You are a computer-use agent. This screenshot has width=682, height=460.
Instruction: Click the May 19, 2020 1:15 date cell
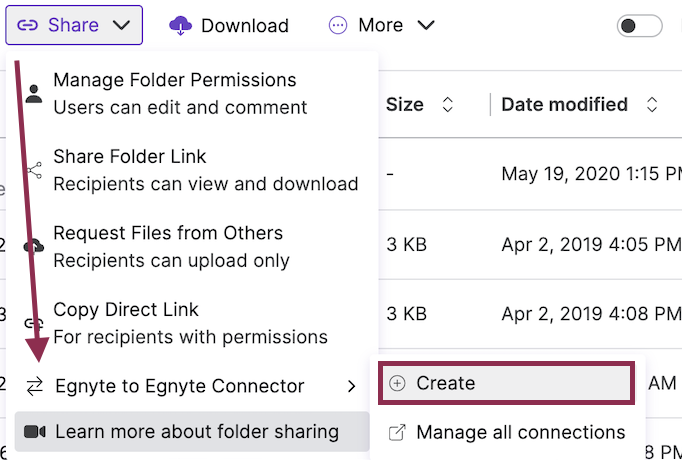[x=592, y=174]
